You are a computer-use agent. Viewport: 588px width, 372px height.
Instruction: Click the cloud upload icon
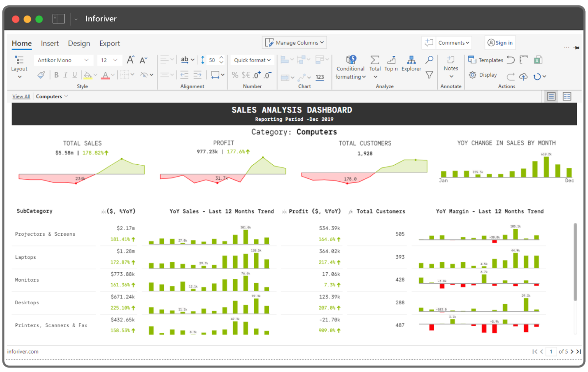[523, 76]
